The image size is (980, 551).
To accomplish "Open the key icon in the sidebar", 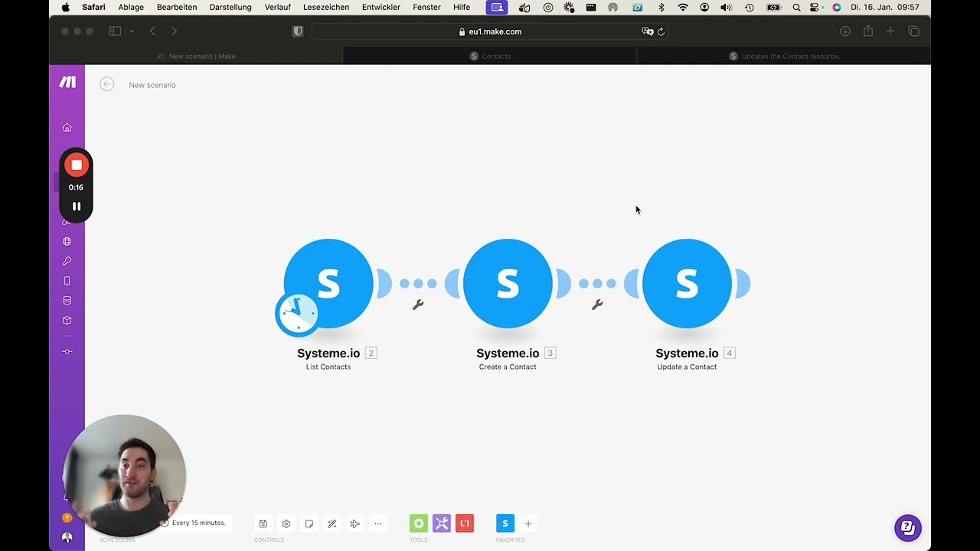I will (x=67, y=261).
